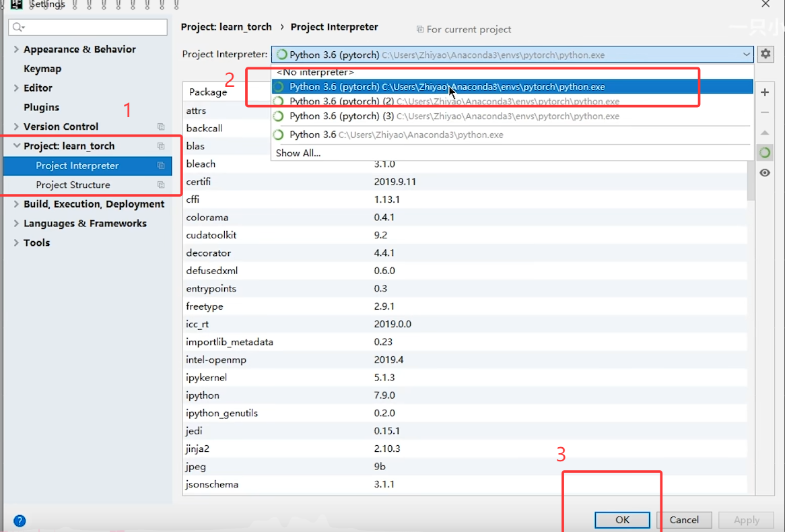The image size is (785, 532).
Task: Select Python 3.6 Anaconda3 base interpreter
Action: point(512,135)
